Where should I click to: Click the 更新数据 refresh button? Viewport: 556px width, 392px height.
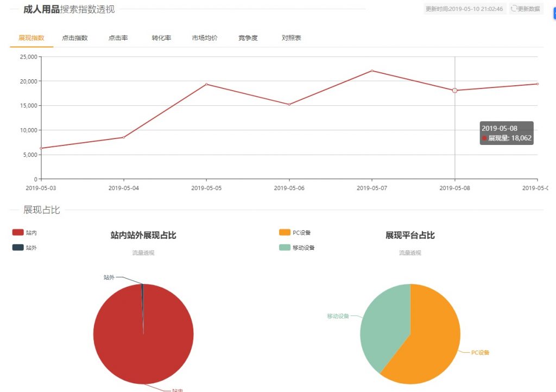point(526,9)
